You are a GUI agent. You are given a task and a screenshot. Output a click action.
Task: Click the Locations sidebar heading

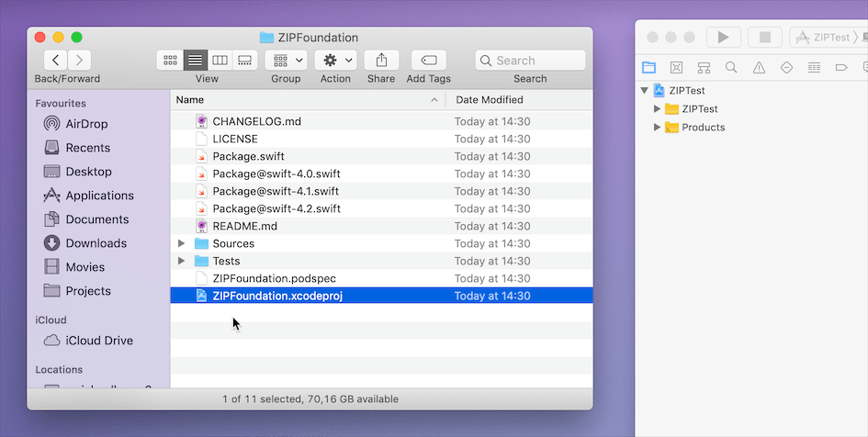tap(59, 369)
